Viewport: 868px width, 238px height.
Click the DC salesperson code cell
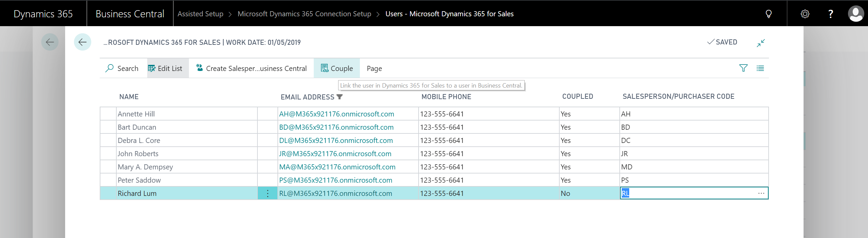pyautogui.click(x=694, y=141)
